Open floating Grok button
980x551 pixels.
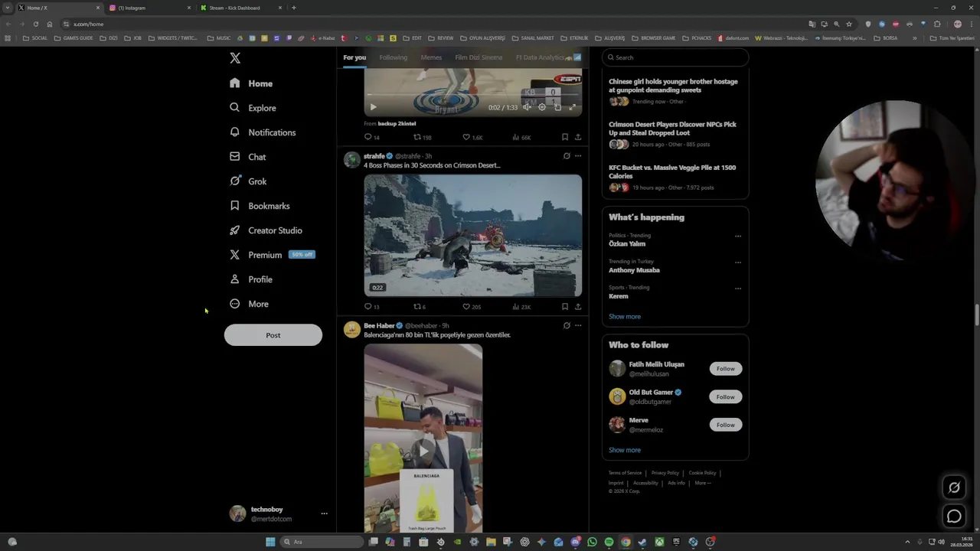pyautogui.click(x=954, y=487)
